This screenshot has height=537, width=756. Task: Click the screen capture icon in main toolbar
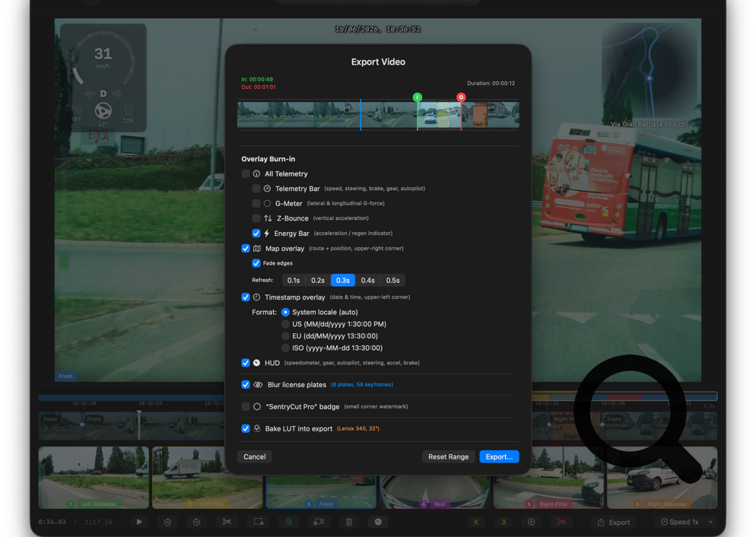click(259, 522)
